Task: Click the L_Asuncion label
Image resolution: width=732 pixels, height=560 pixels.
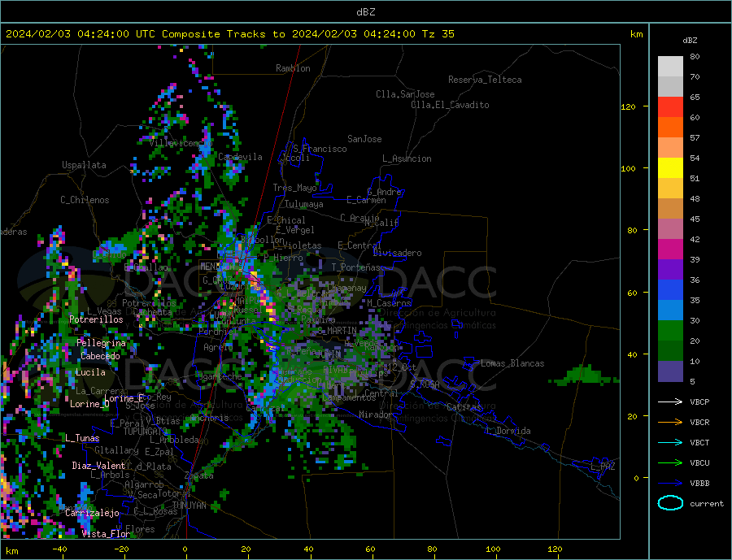Action: [x=407, y=158]
